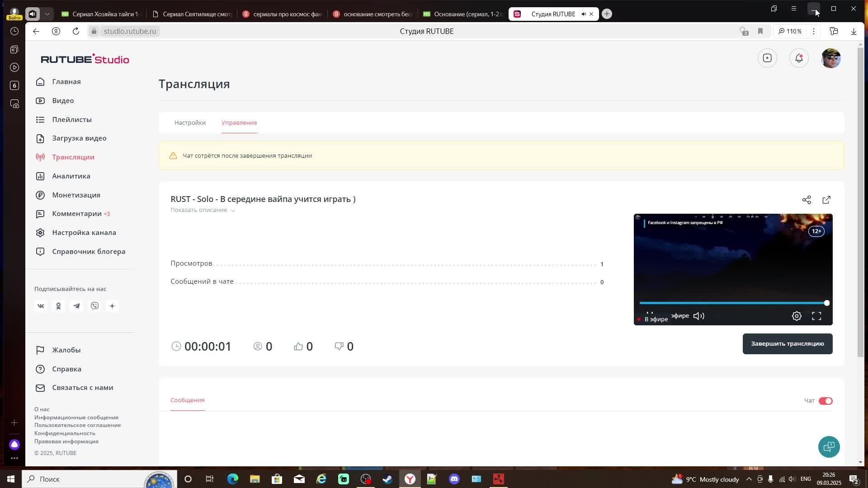Open the 110% zoom level control
Screen dimensions: 868x488
tap(790, 31)
